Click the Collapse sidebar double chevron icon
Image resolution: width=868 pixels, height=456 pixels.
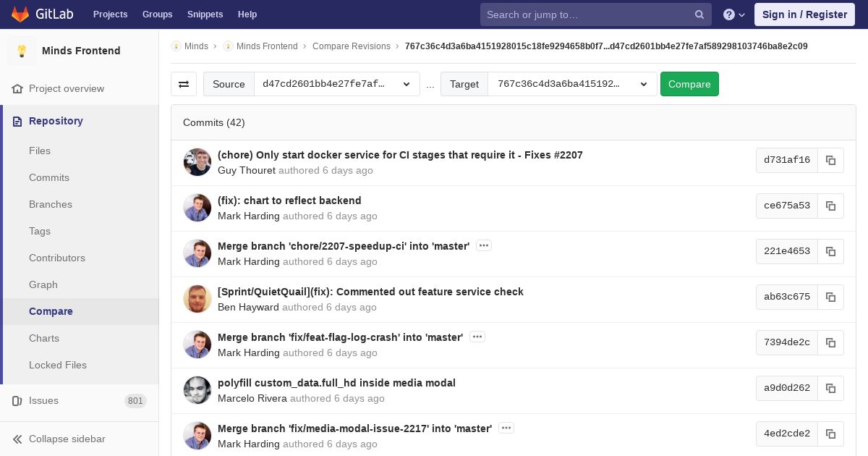[x=17, y=439]
